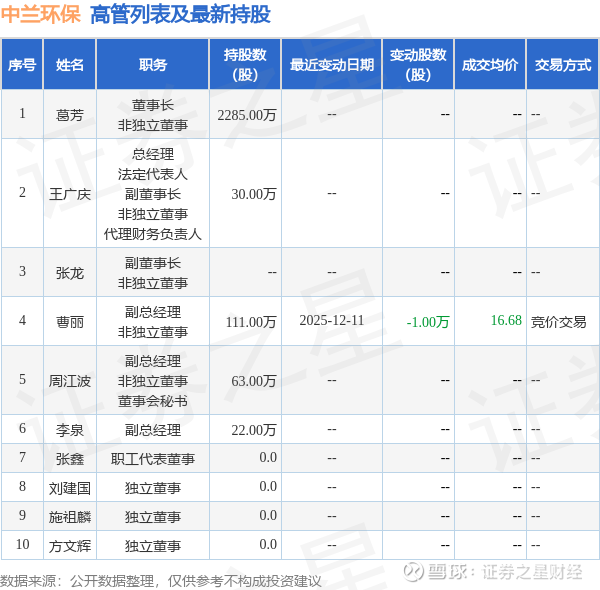Click the 职务 column header
This screenshot has height=590, width=600.
(x=153, y=65)
